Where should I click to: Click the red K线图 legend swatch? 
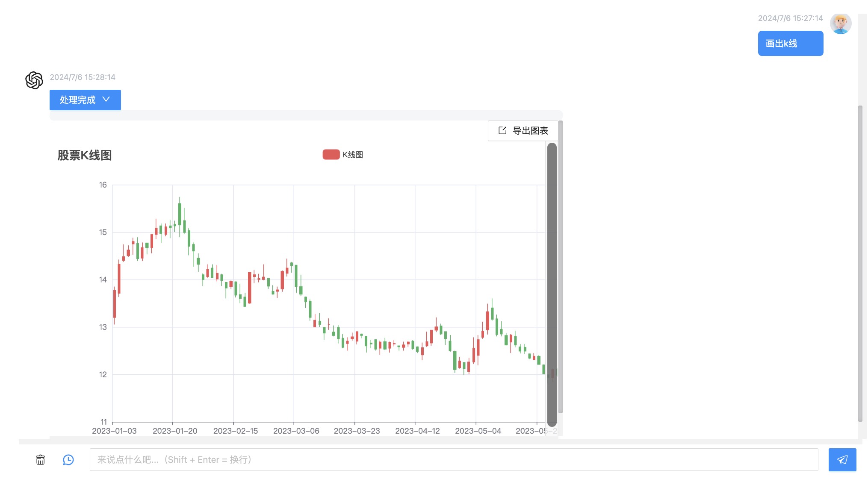[x=331, y=155]
